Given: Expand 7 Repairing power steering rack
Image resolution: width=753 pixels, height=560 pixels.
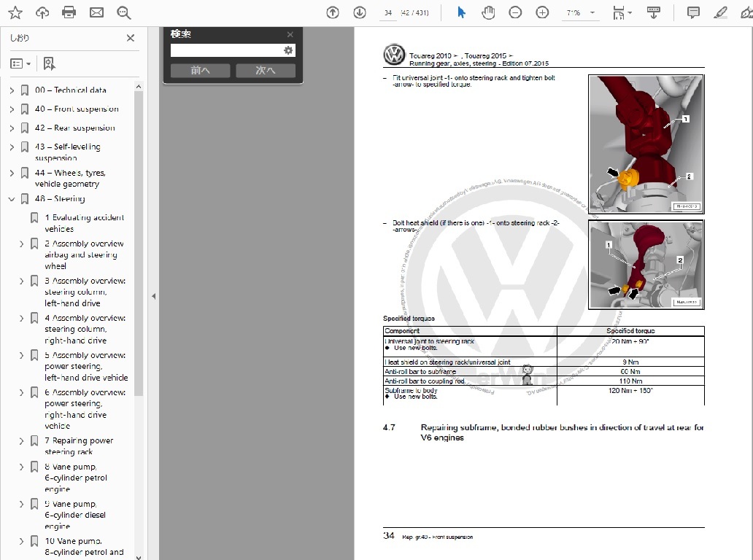Looking at the screenshot, I should (x=22, y=441).
